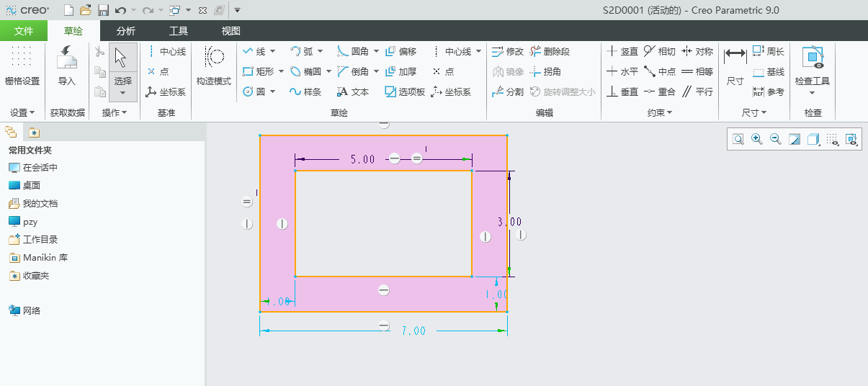Click the Delete Segment (删除段) tool
The width and height of the screenshot is (868, 386).
[550, 52]
